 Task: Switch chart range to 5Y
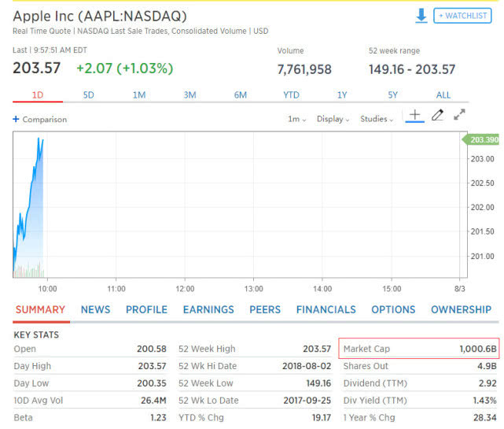(x=392, y=95)
